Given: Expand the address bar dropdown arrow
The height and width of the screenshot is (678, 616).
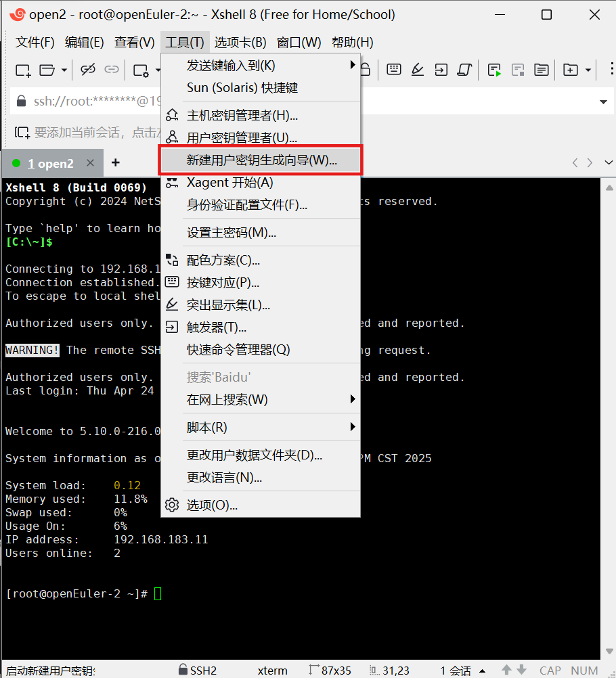Looking at the screenshot, I should 602,101.
